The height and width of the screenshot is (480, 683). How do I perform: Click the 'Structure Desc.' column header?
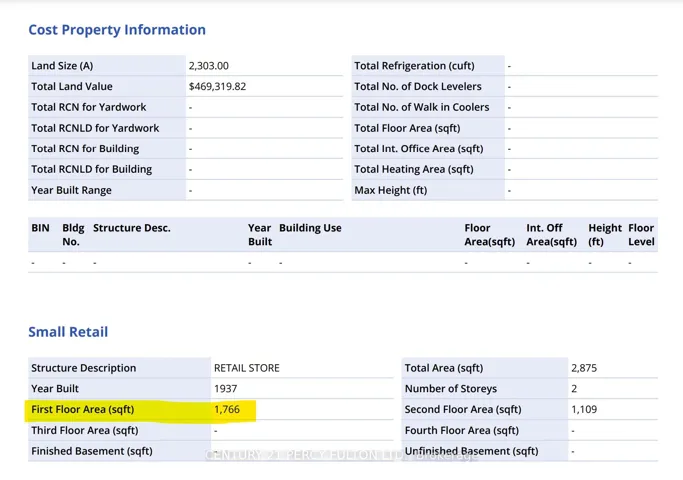pyautogui.click(x=132, y=228)
